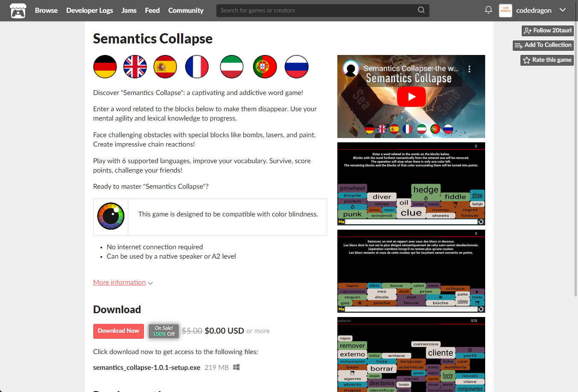
Task: Click the color blindness compatibility text
Action: point(228,214)
